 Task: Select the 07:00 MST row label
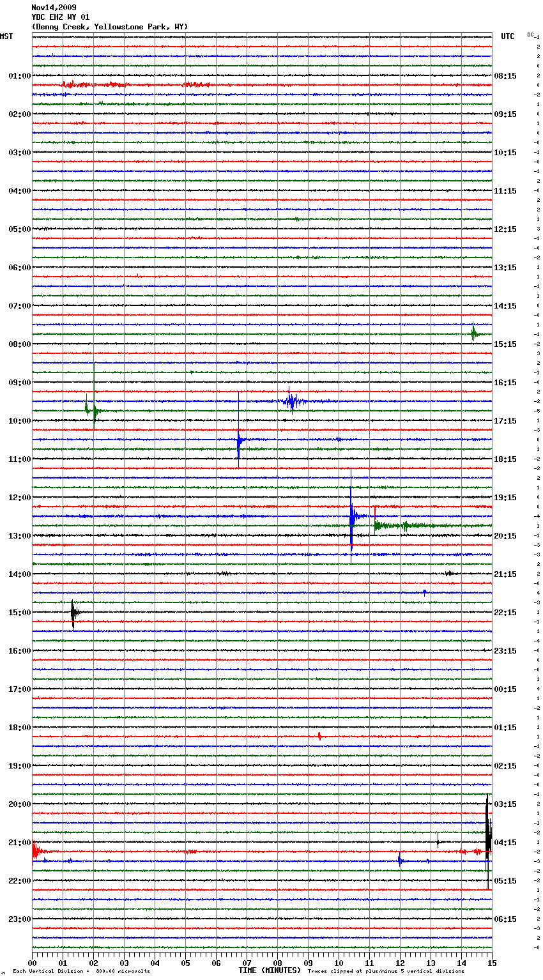point(20,306)
